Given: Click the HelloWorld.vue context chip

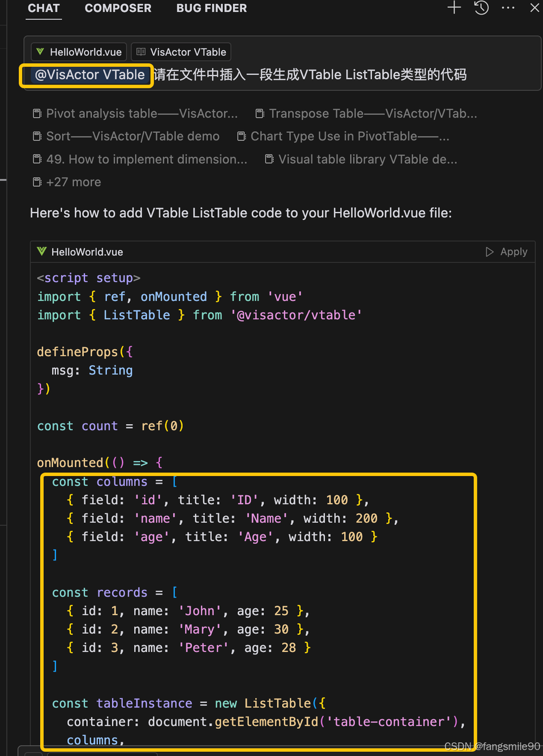Looking at the screenshot, I should 79,52.
